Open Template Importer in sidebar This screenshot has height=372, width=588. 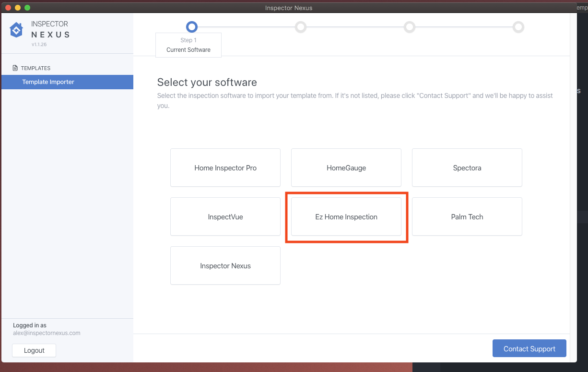pyautogui.click(x=48, y=82)
